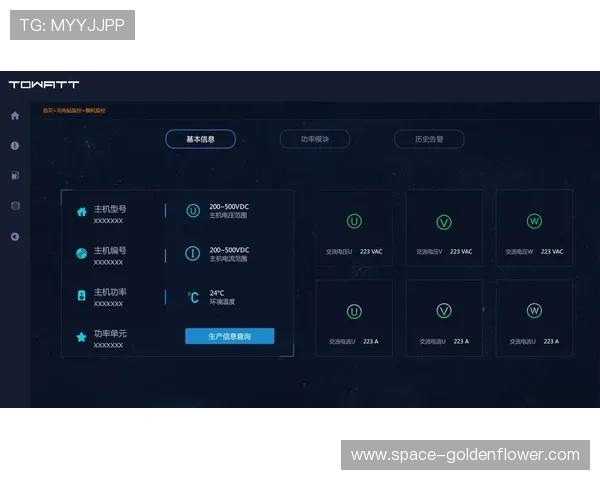Click the home icon in the left sidebar

click(x=15, y=116)
